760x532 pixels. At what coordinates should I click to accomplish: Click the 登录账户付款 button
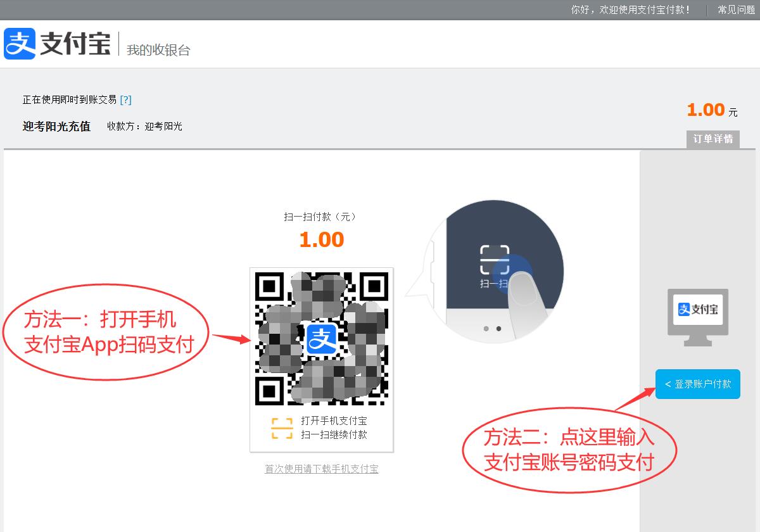click(x=698, y=384)
